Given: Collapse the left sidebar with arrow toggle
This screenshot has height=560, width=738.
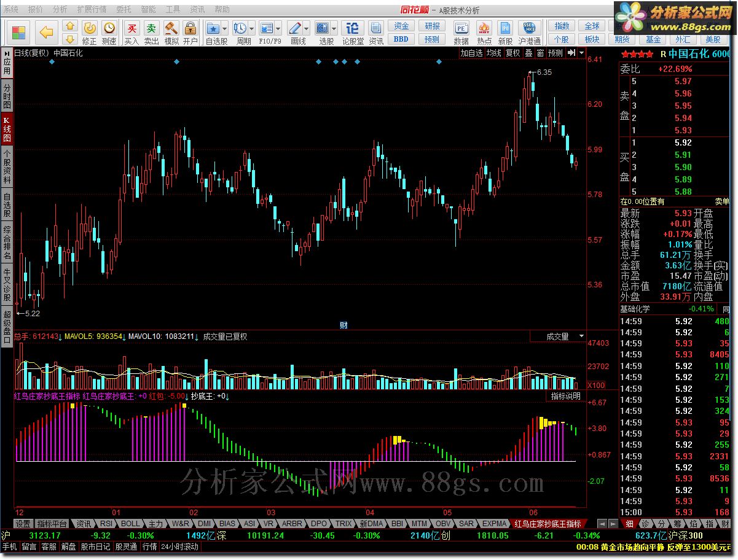Looking at the screenshot, I should (7, 53).
